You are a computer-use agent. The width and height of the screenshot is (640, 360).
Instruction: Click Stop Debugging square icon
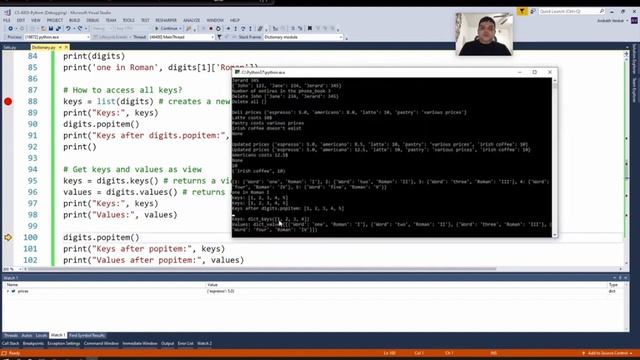coord(211,29)
